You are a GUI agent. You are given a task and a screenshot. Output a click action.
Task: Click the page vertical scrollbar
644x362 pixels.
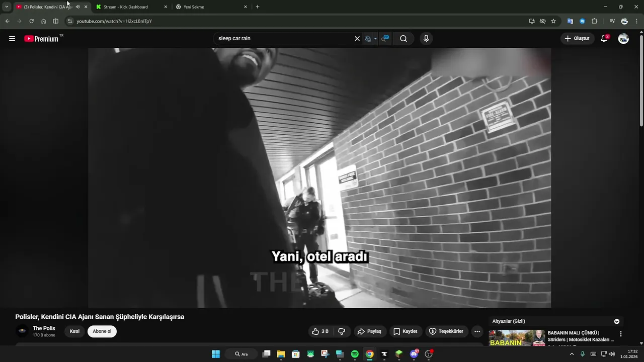641,80
